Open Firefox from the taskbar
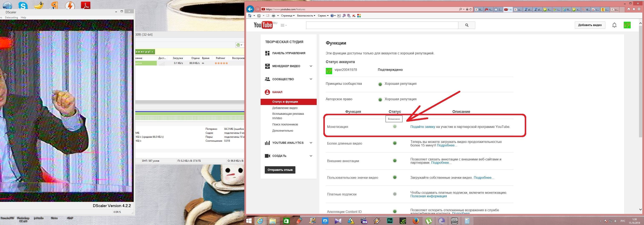The image size is (644, 225). 416,221
